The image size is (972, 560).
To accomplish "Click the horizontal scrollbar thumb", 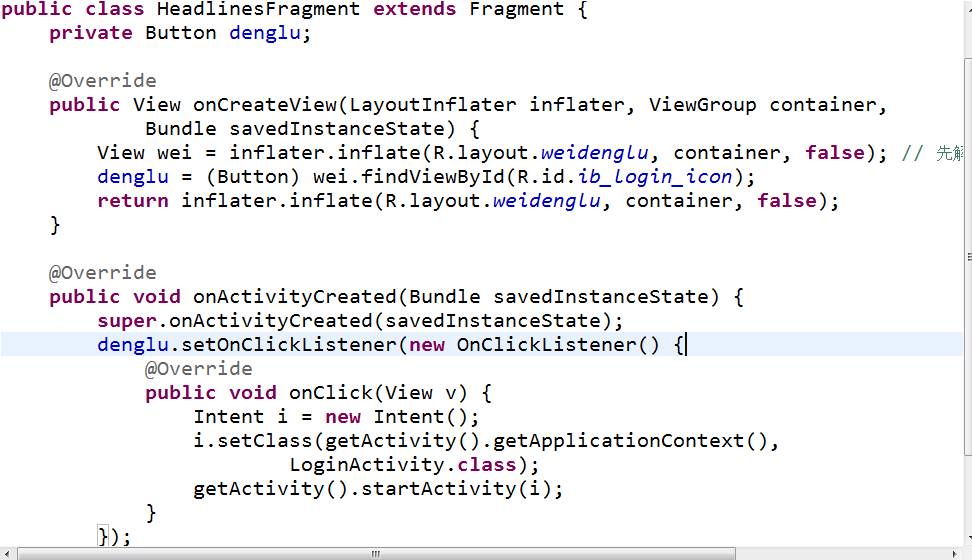I will [x=375, y=553].
